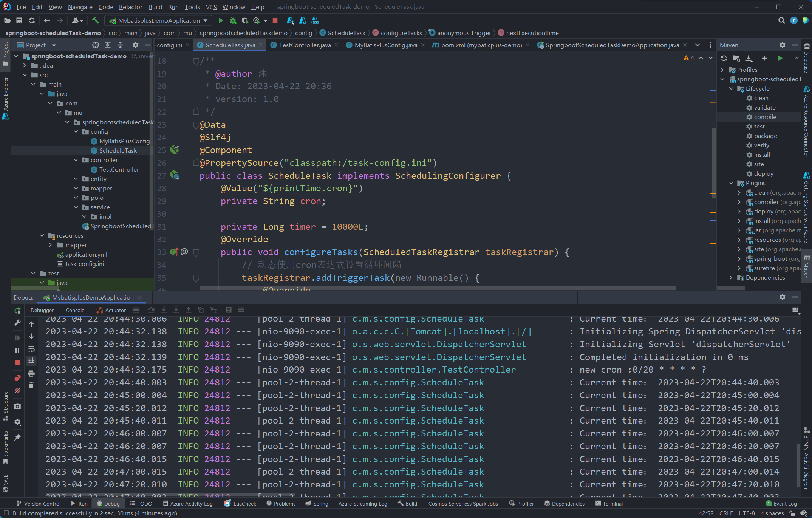Click Step Over icon in debug toolbar

[x=152, y=310]
